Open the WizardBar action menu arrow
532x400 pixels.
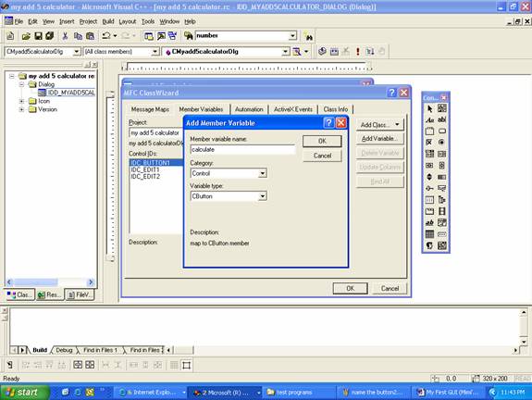[x=306, y=52]
